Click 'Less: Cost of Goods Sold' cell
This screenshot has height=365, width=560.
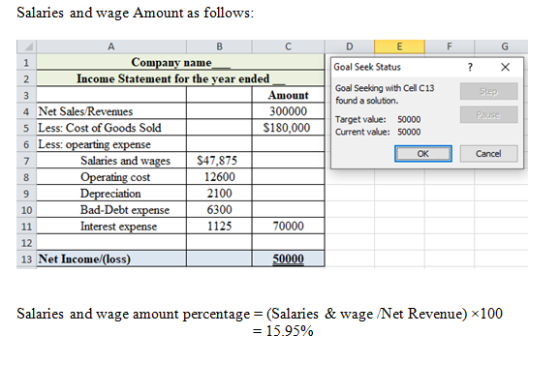111,128
